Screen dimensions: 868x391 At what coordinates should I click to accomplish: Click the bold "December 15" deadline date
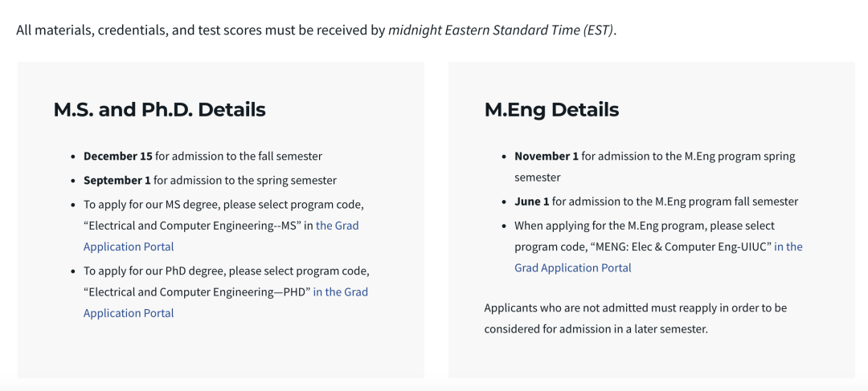pos(117,156)
